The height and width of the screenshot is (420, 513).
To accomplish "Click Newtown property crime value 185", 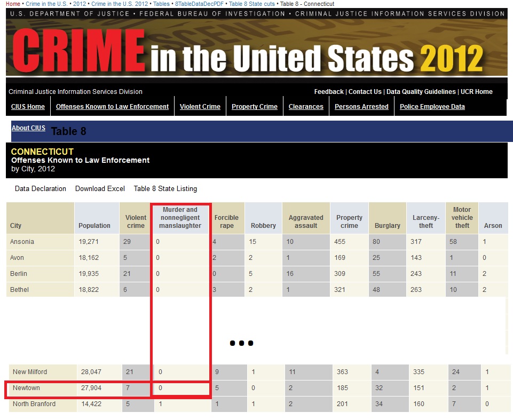I will pyautogui.click(x=342, y=388).
